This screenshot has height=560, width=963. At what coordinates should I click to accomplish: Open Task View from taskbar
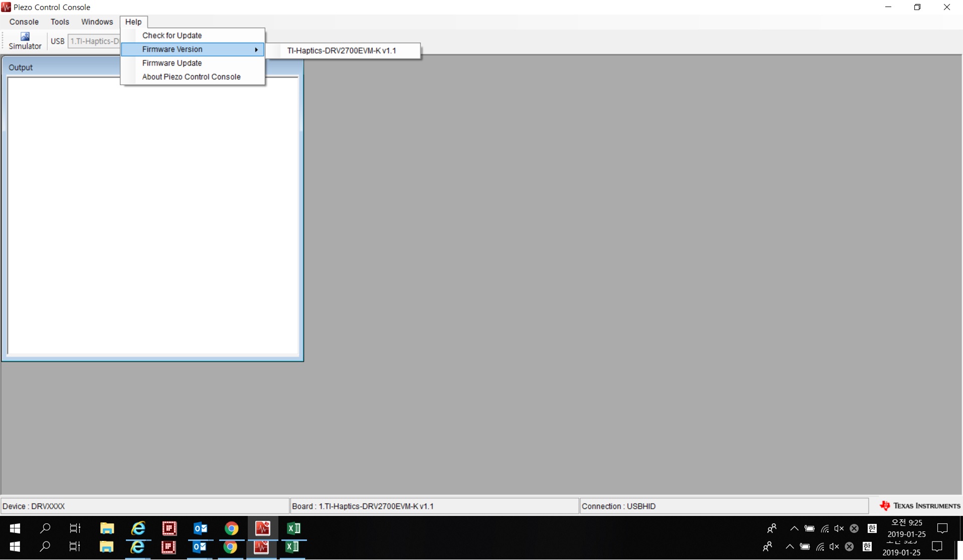[75, 528]
